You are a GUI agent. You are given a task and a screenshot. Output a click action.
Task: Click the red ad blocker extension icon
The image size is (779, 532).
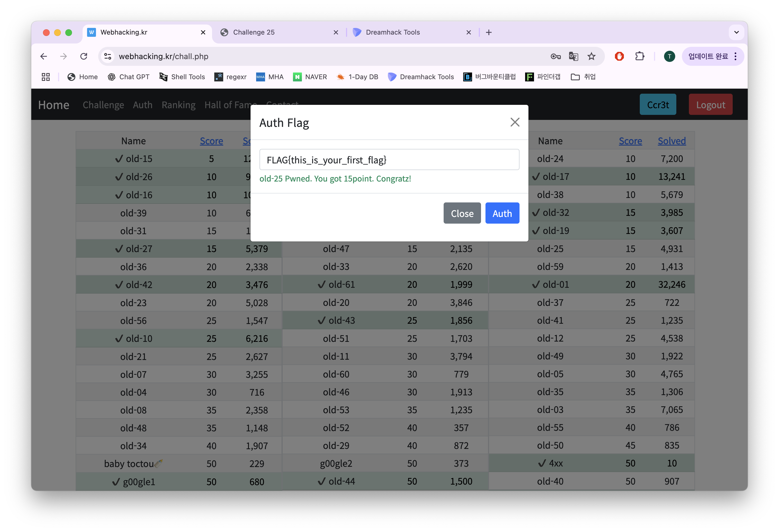tap(619, 56)
